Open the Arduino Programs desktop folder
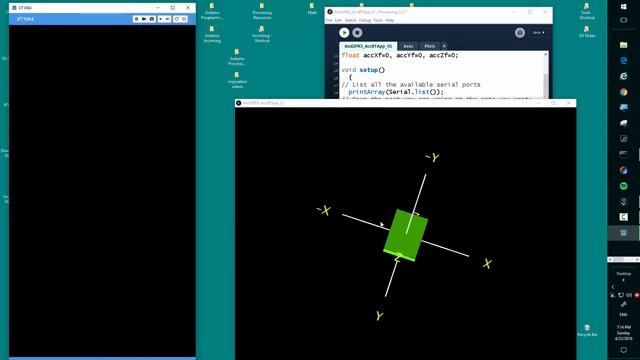The image size is (640, 360). click(x=212, y=11)
